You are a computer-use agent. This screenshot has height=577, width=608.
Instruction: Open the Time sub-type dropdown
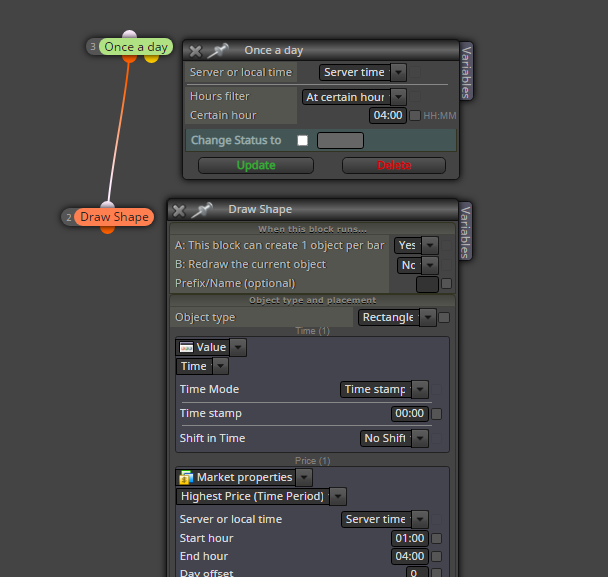click(202, 366)
